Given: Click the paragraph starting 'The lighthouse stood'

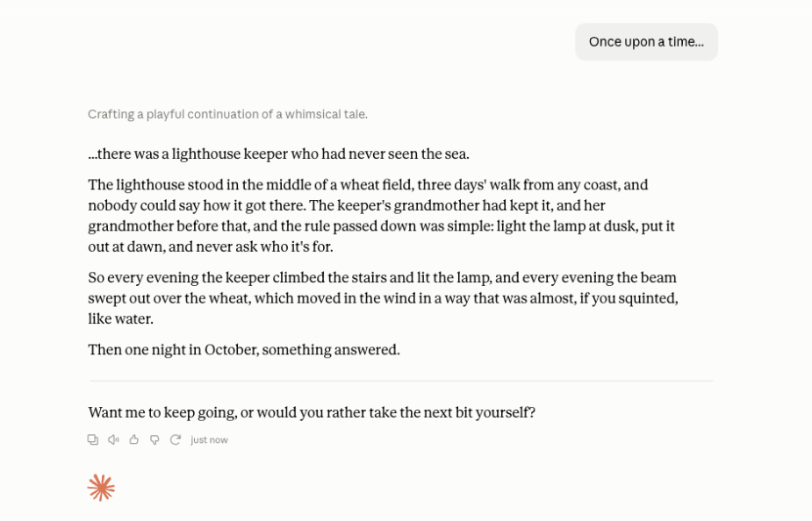Looking at the screenshot, I should pos(382,216).
